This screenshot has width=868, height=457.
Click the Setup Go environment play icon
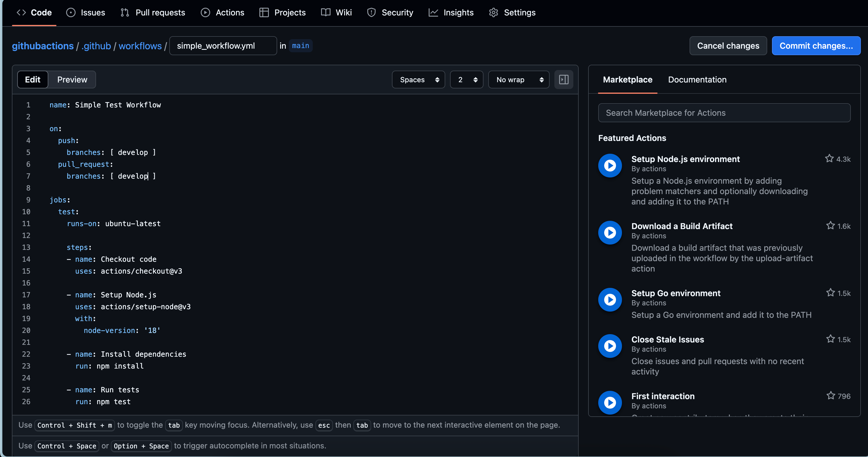[x=609, y=299]
